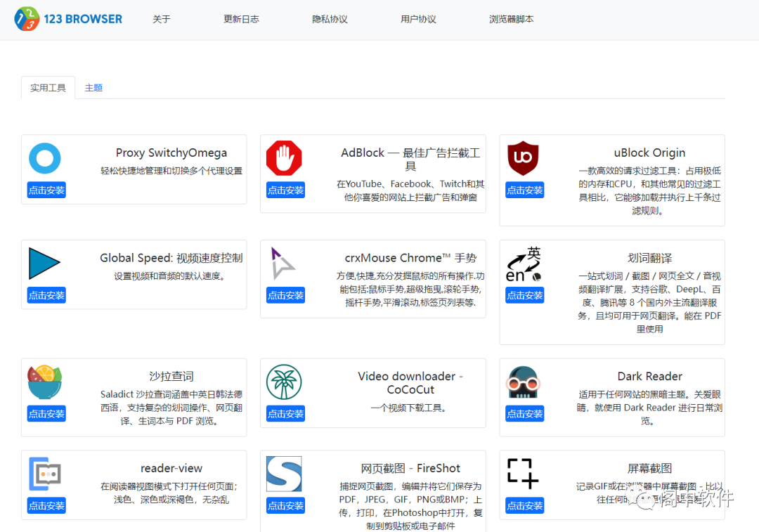Click the crxMouse Chrome™ 手势 title
Screen dimensions: 759x532
click(x=410, y=257)
